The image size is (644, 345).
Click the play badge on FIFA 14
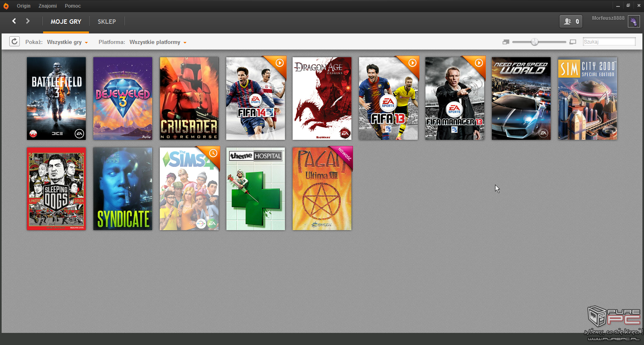279,63
